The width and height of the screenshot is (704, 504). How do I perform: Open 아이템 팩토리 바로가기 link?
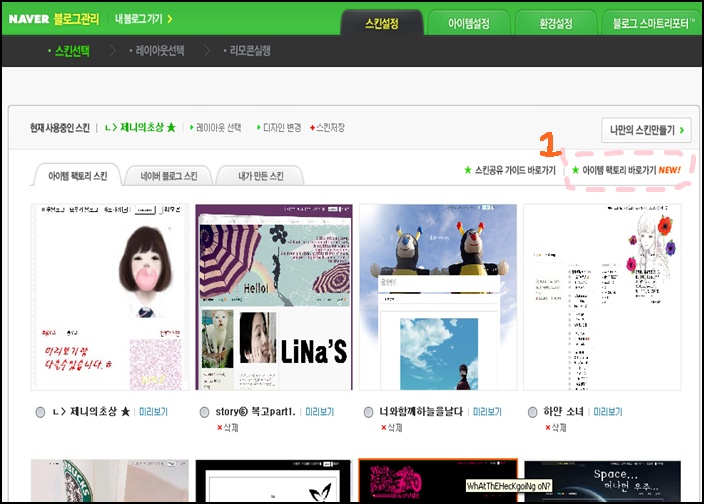click(619, 171)
